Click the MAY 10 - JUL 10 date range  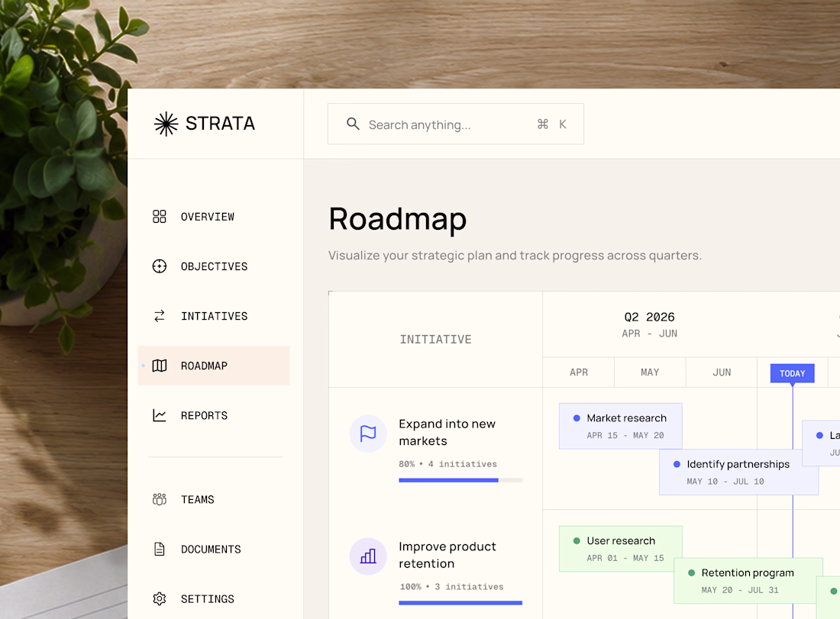coord(725,482)
